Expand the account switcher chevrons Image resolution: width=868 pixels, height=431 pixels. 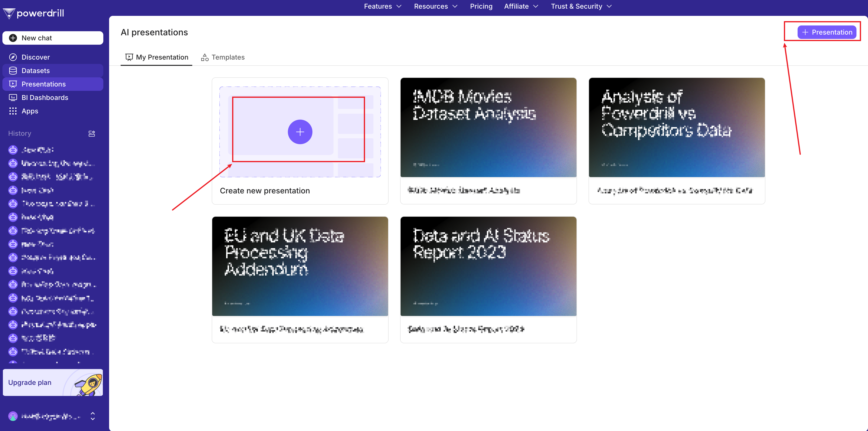point(93,416)
